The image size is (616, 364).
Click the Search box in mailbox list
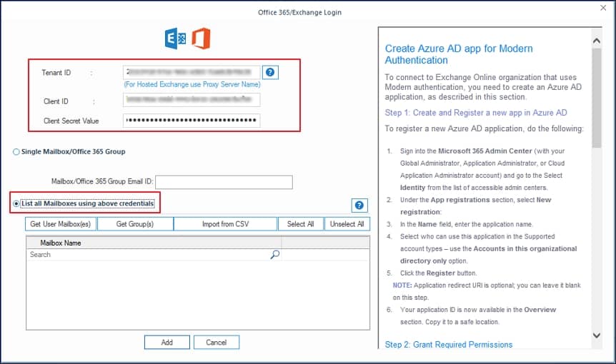click(x=154, y=255)
